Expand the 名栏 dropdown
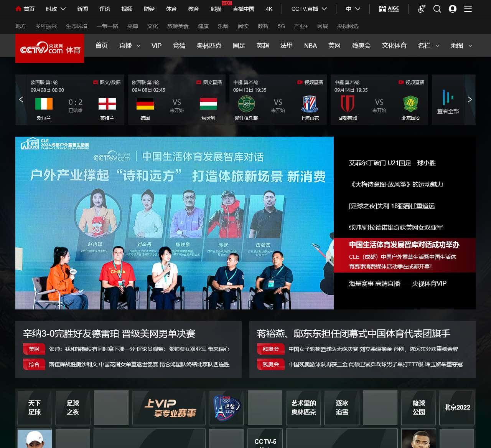Viewport: 491px width, 448px height. pyautogui.click(x=428, y=45)
